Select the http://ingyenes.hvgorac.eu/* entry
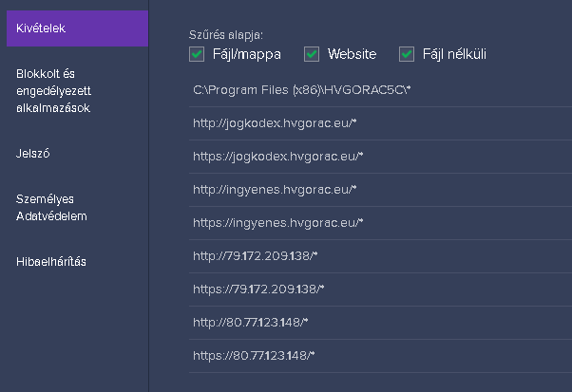The height and width of the screenshot is (392, 572). pos(380,190)
